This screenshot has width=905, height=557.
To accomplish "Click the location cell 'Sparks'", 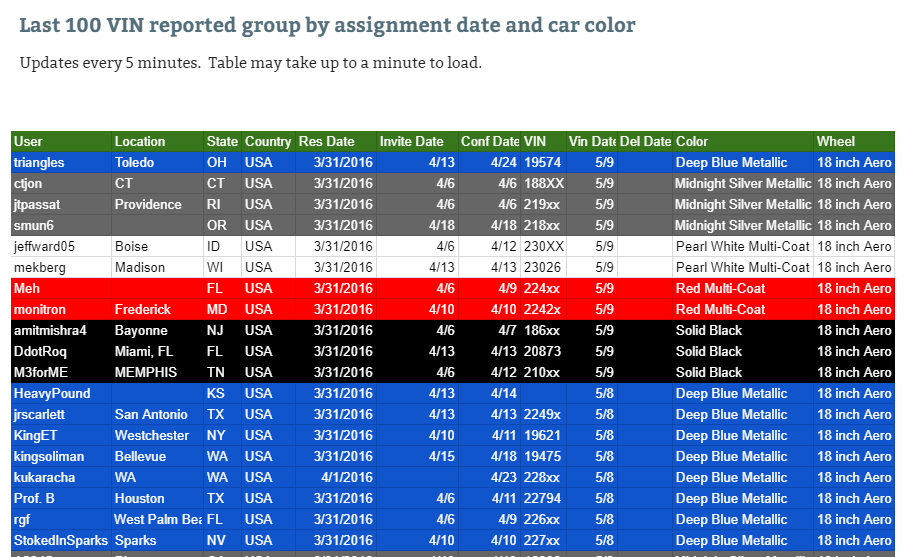I will 158,540.
